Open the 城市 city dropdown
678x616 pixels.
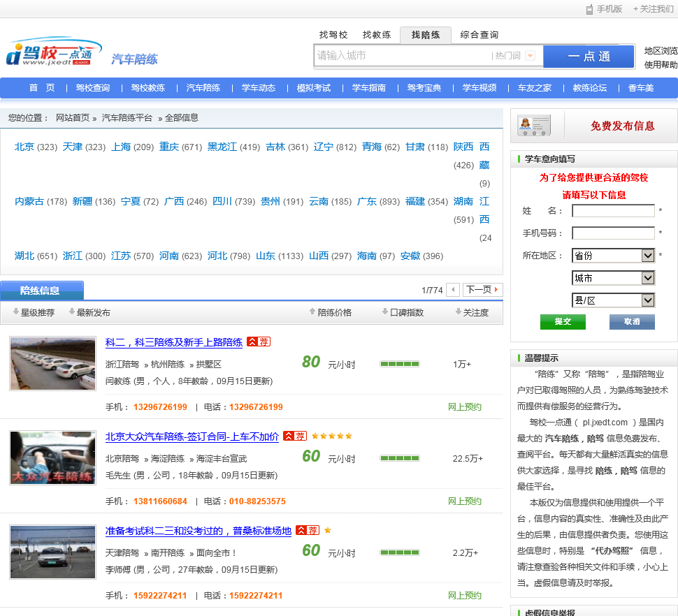pos(613,278)
